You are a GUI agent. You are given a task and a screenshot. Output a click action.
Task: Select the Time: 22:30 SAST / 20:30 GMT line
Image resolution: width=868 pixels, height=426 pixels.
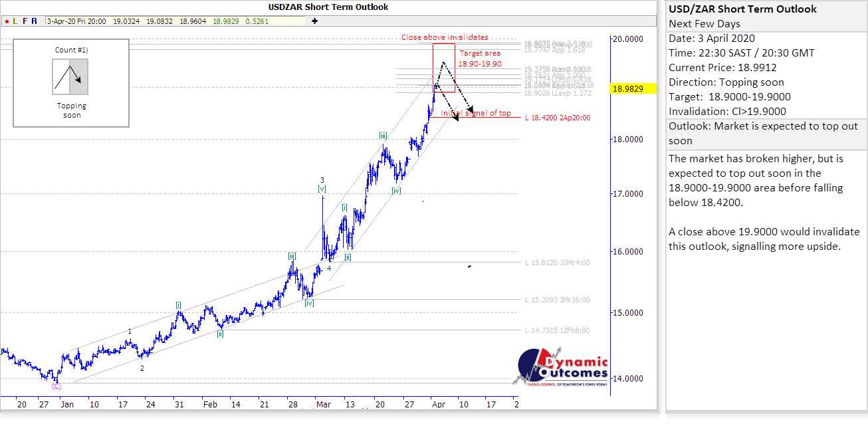pyautogui.click(x=741, y=53)
